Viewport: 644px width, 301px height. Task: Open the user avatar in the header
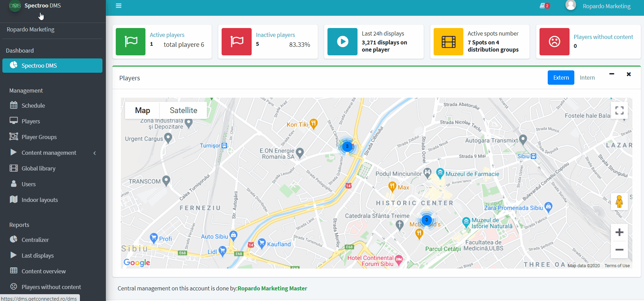[x=571, y=5]
